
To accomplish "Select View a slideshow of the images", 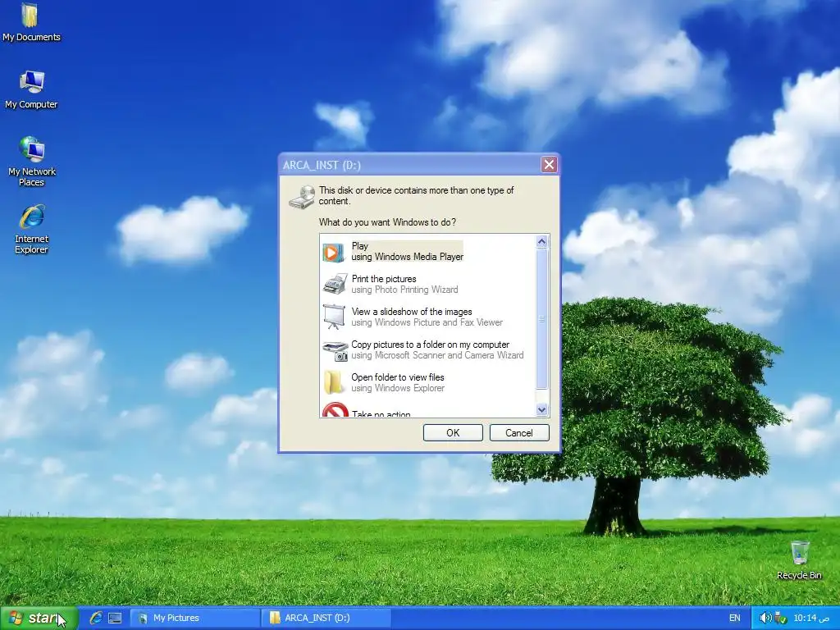I will (428, 317).
